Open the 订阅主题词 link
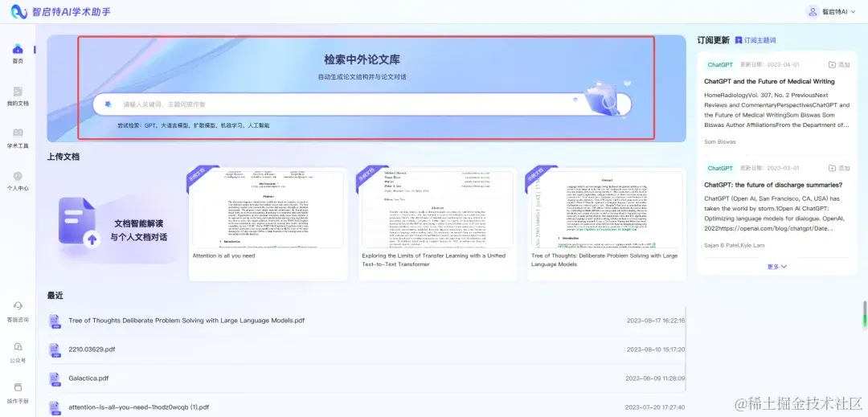868x417 pixels. pyautogui.click(x=759, y=40)
